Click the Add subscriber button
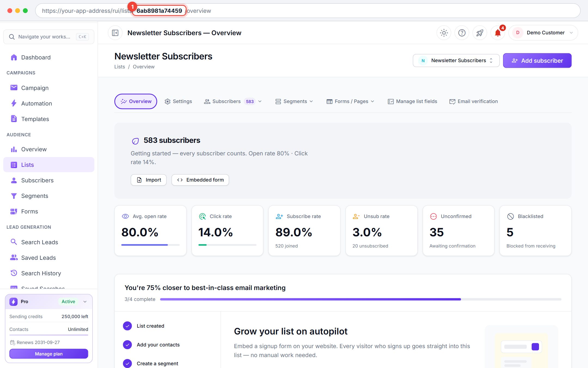The height and width of the screenshot is (368, 588). pos(537,61)
